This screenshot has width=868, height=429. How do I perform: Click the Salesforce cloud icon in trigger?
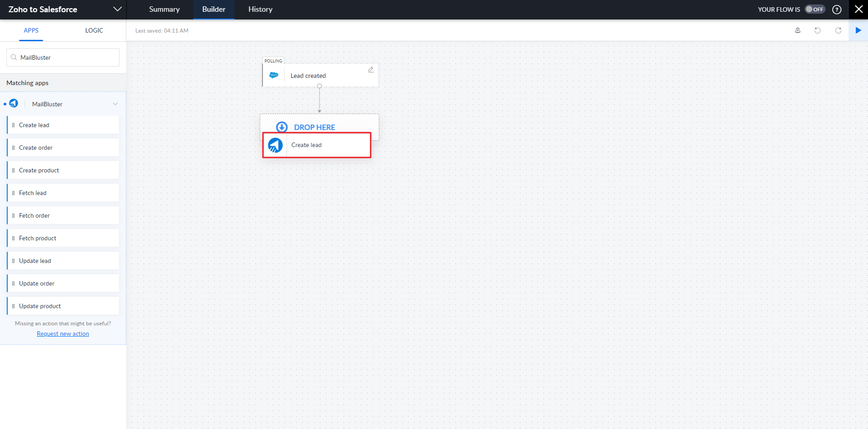[x=274, y=75]
